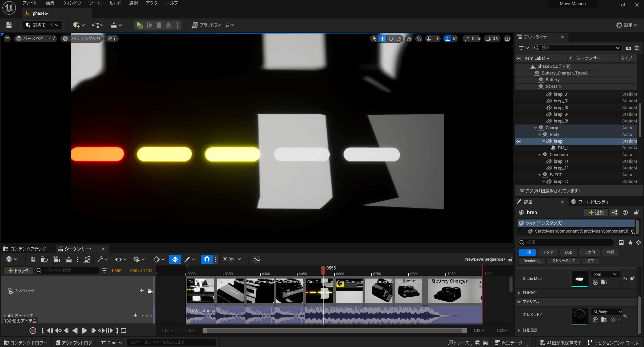Click the +トラック add track button
644x347 pixels.
tap(18, 270)
